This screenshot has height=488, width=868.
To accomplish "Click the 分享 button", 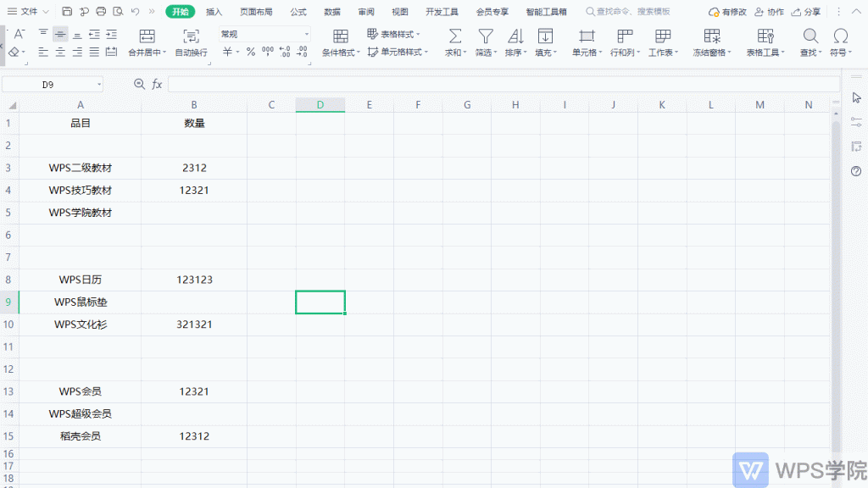I will 806,12.
